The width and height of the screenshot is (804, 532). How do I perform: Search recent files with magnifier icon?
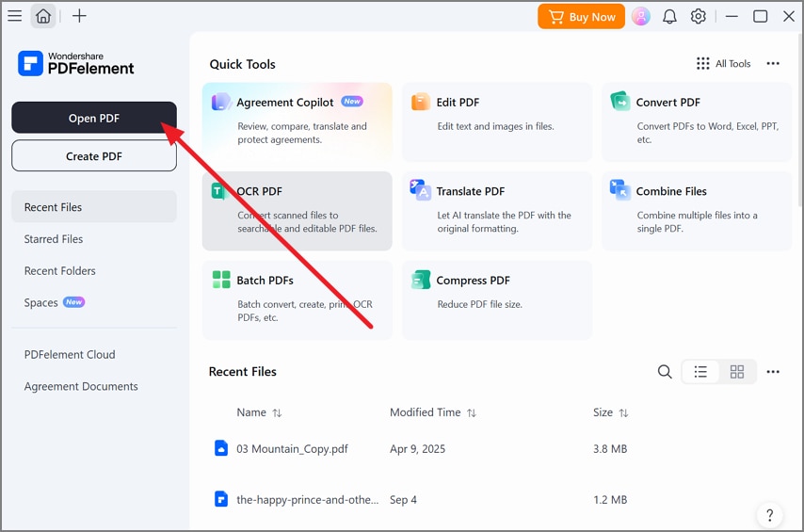point(665,371)
